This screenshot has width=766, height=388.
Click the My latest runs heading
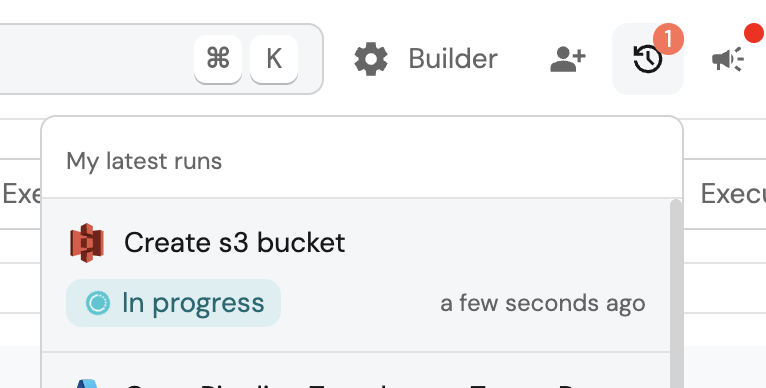(x=144, y=161)
